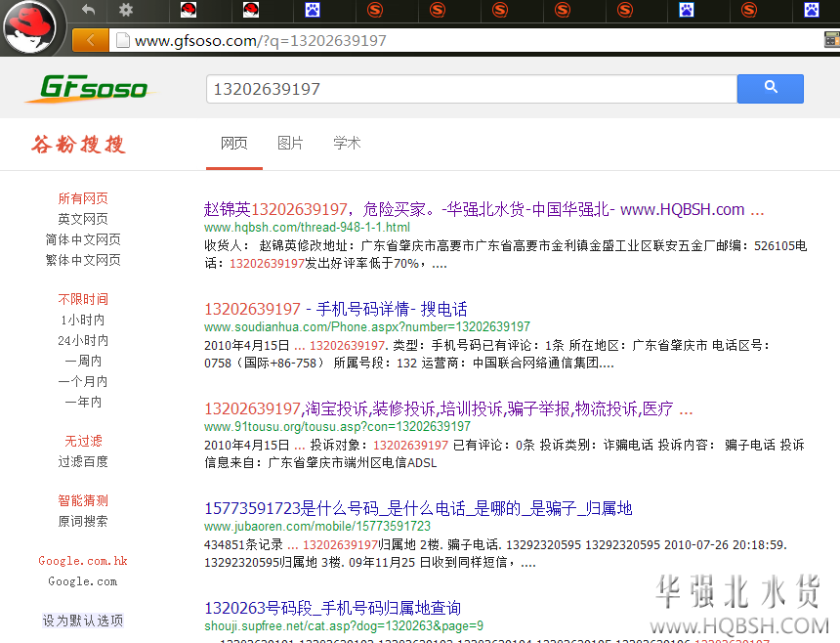
Task: Select the 图片 search tab
Action: point(290,143)
